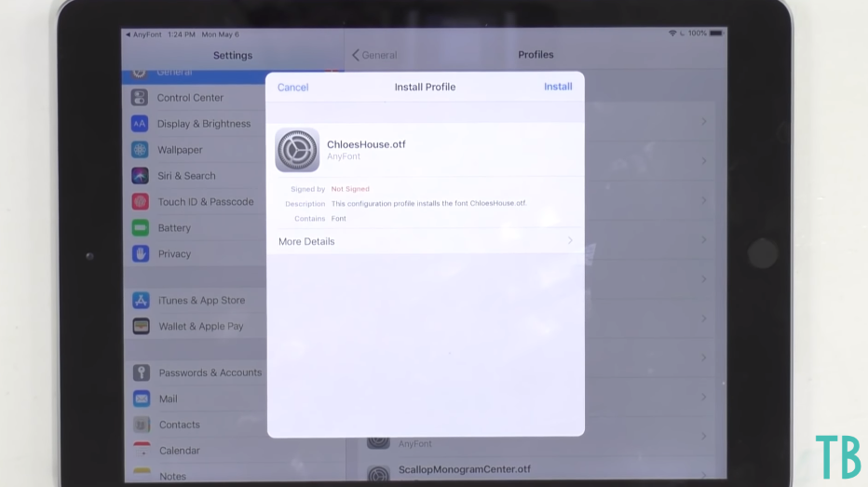Select Passwords & Accounts row
The height and width of the screenshot is (487, 868).
point(196,373)
